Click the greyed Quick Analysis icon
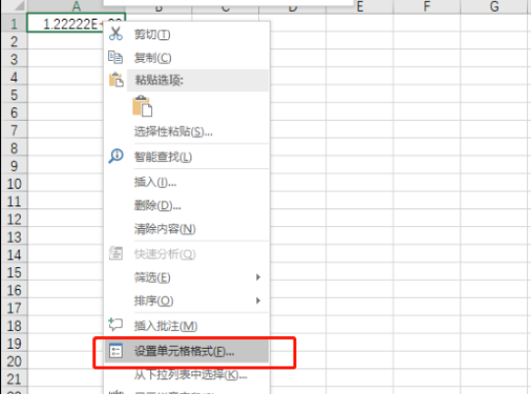 click(x=116, y=254)
